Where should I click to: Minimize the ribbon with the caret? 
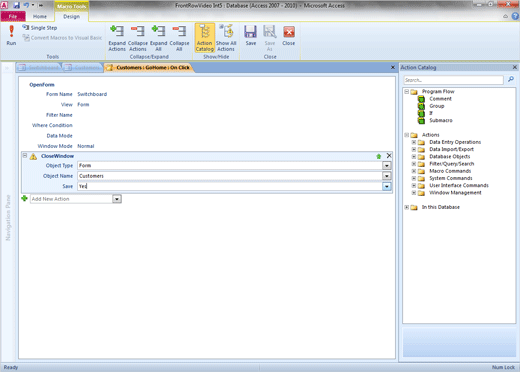(x=506, y=16)
